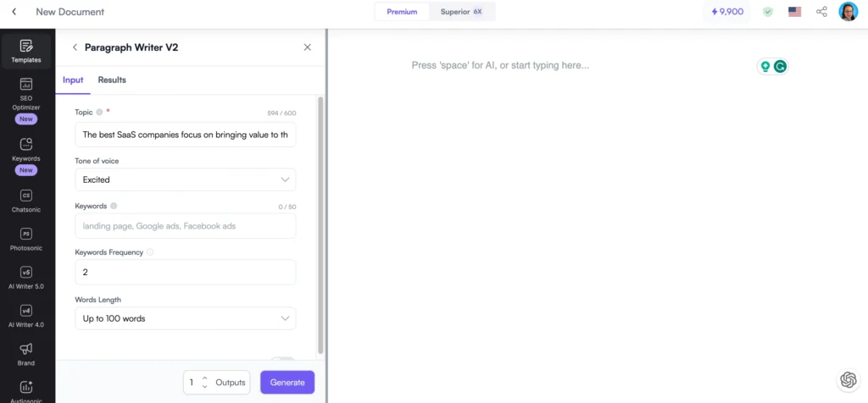The width and height of the screenshot is (868, 403).
Task: Open Brand voice section
Action: (x=26, y=354)
